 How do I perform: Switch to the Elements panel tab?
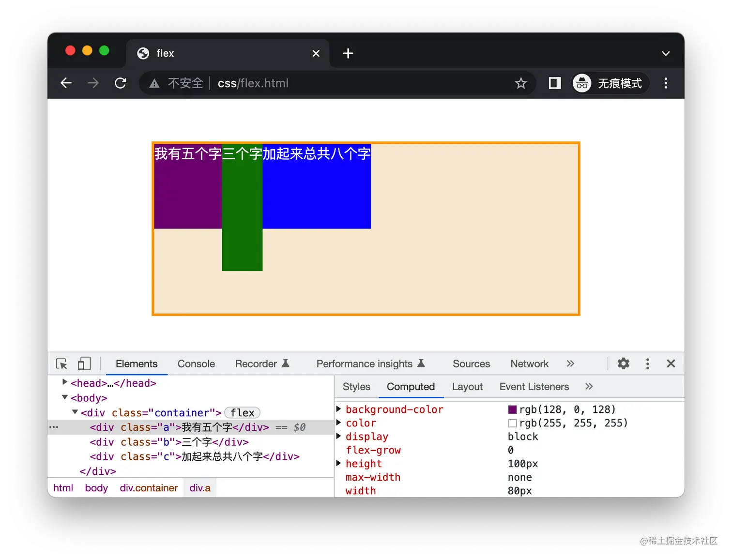[x=137, y=364]
